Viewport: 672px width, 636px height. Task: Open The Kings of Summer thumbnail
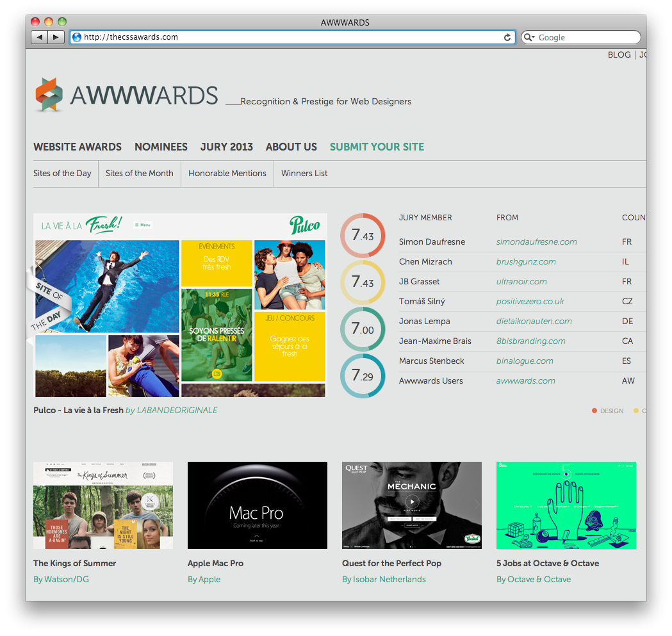(103, 505)
